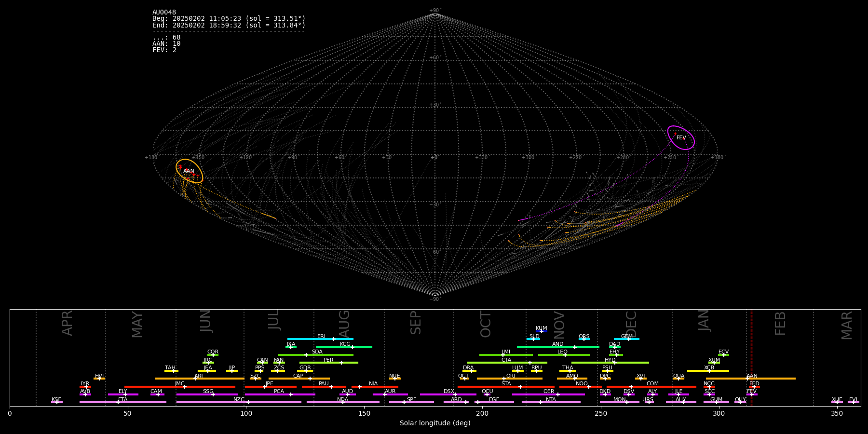This screenshot has height=434, width=868.
Task: Click the 300 tick on solar longitude axis
Action: click(x=719, y=413)
